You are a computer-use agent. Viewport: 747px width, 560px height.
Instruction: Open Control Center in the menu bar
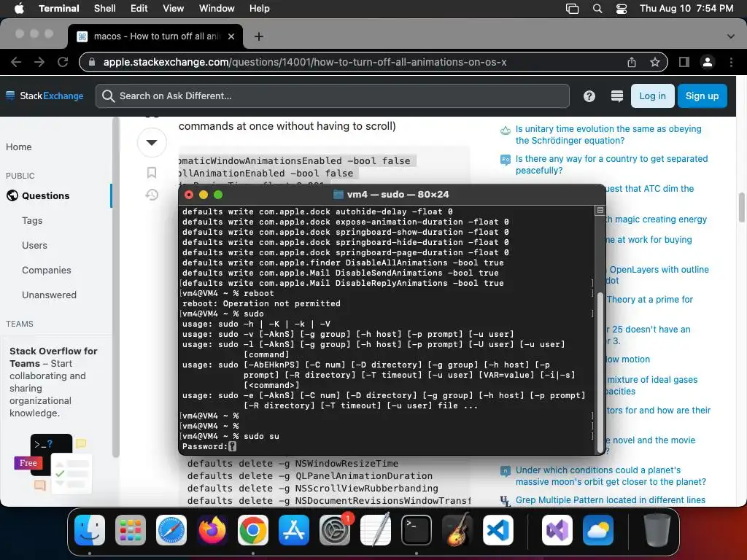point(622,9)
